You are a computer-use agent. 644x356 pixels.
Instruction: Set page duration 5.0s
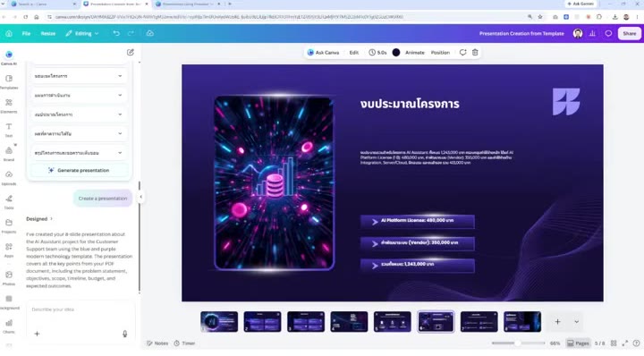(377, 53)
